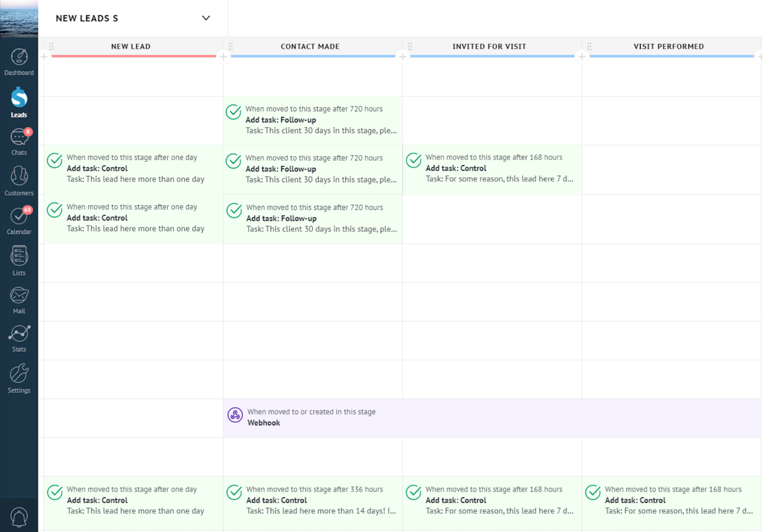
Task: Click the notifications bell icon
Action: [x=19, y=517]
